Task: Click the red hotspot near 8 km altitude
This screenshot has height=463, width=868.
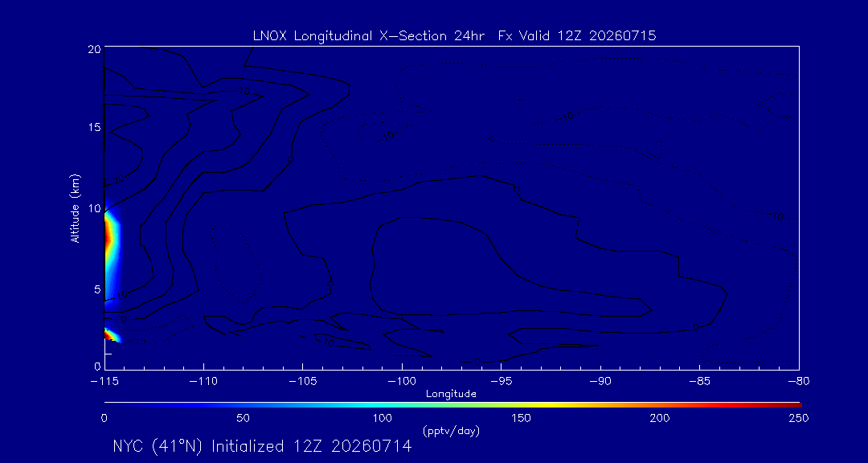Action: pyautogui.click(x=108, y=238)
